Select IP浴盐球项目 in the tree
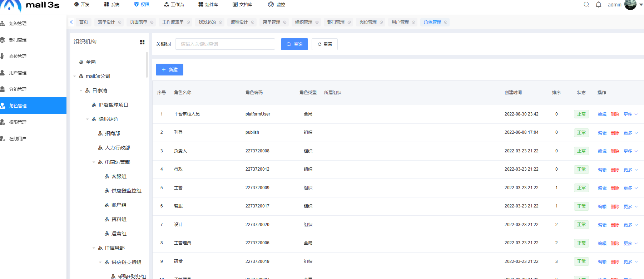Viewport: 644px width, 279px height. pos(113,105)
